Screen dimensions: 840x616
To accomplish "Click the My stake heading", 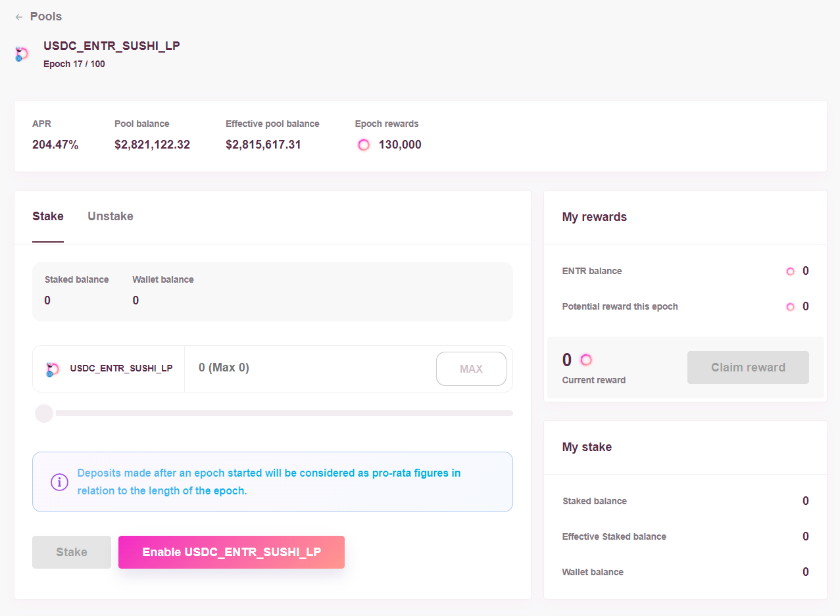I will tap(587, 447).
